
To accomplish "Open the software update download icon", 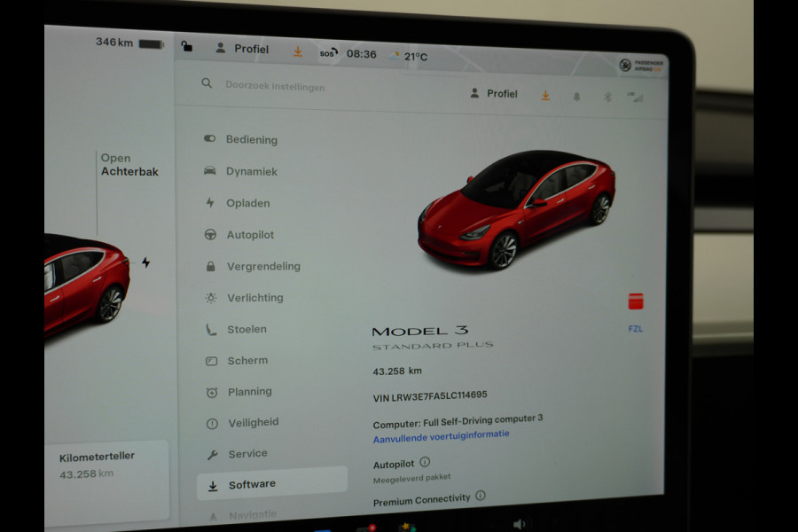I will (x=545, y=95).
